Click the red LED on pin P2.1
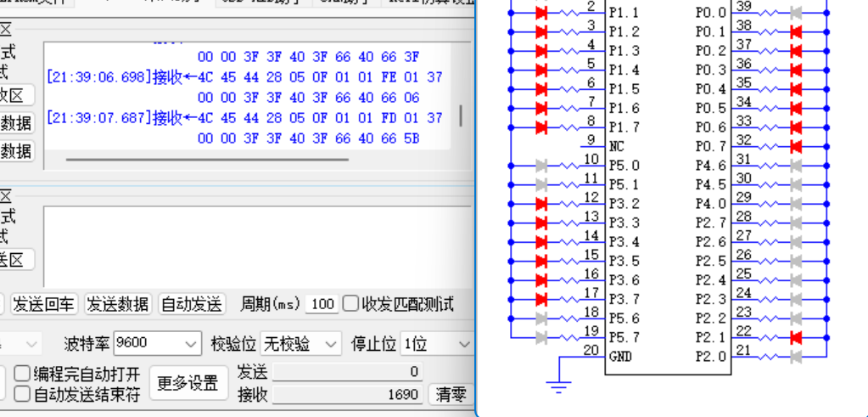Screen dimensions: 868x417 click(x=796, y=337)
